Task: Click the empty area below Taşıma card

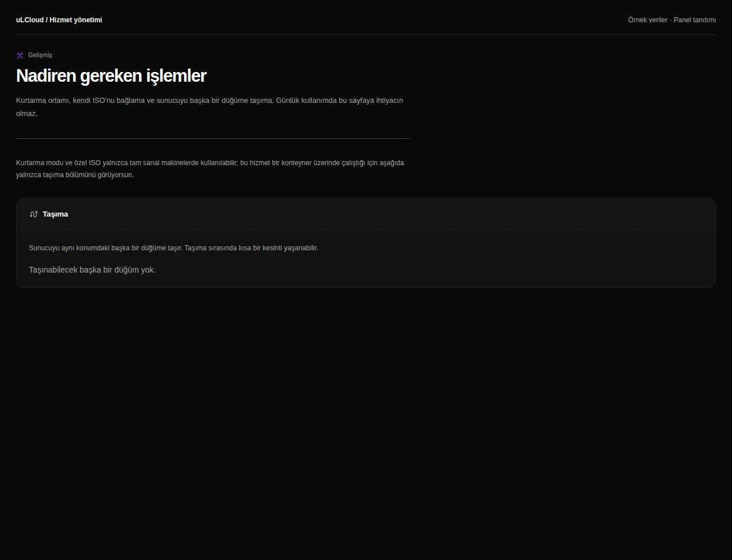Action: tap(366, 423)
